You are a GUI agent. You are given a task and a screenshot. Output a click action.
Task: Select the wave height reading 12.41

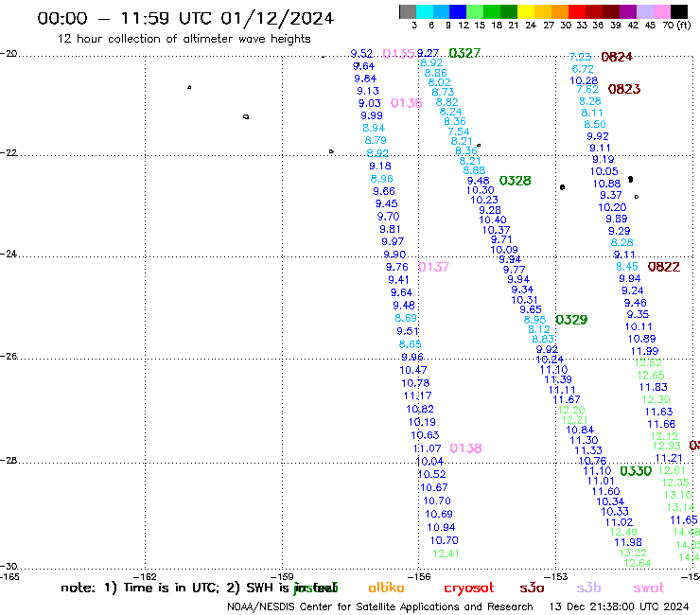(446, 553)
